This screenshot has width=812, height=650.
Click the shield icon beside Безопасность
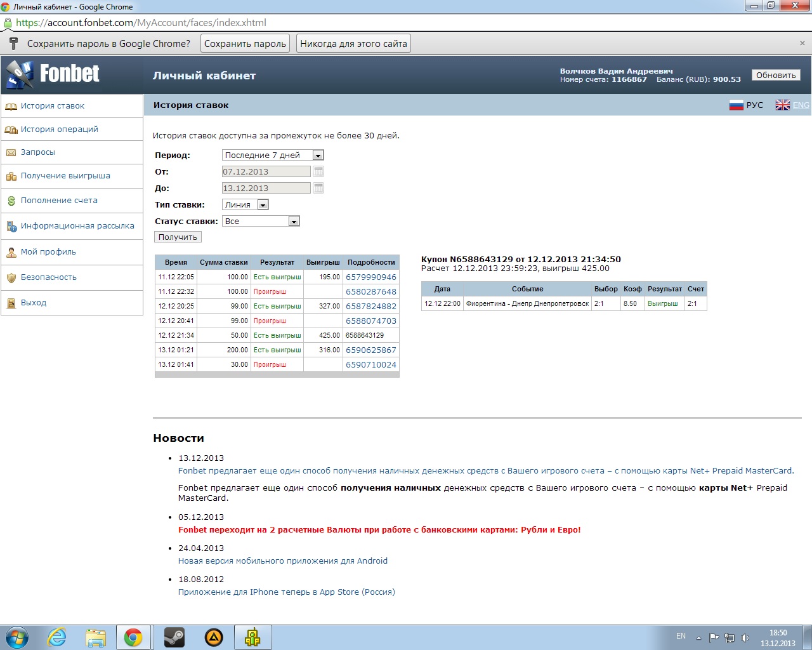(11, 277)
